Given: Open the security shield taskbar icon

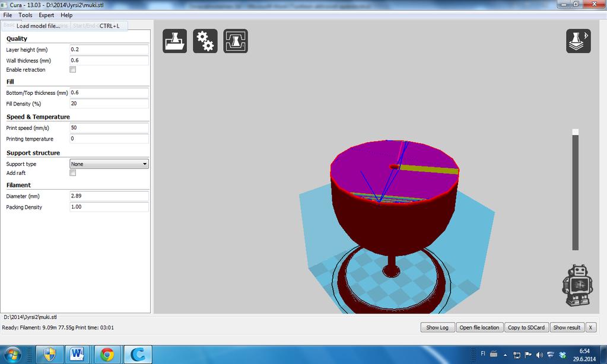Looking at the screenshot, I should click(50, 355).
